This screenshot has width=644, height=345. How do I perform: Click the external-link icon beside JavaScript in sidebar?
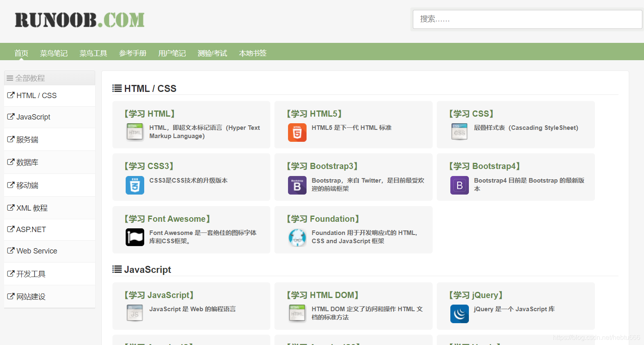[x=11, y=117]
